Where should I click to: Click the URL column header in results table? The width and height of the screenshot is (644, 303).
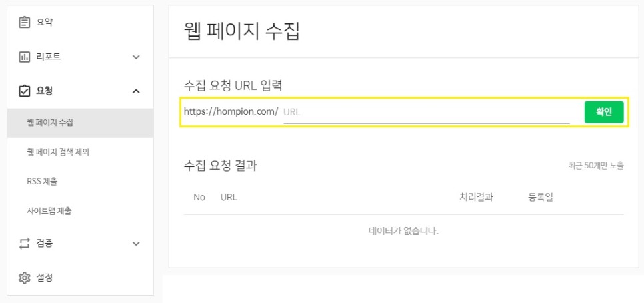tap(229, 197)
